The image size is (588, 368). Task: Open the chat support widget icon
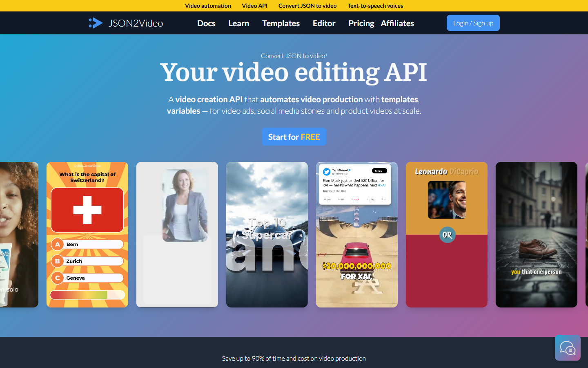click(x=568, y=348)
